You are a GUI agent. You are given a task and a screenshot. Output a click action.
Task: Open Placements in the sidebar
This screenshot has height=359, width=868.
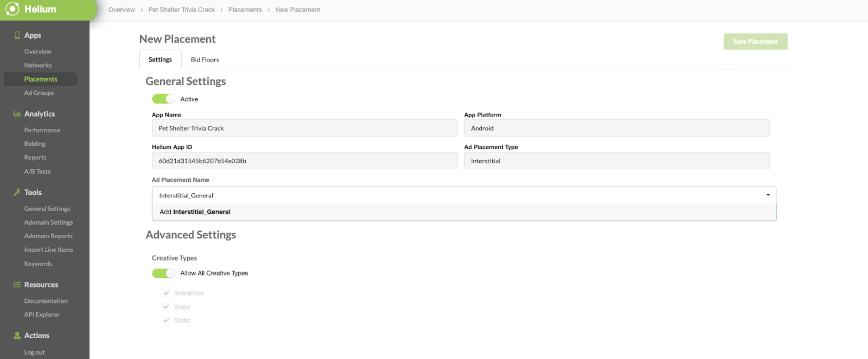point(40,79)
